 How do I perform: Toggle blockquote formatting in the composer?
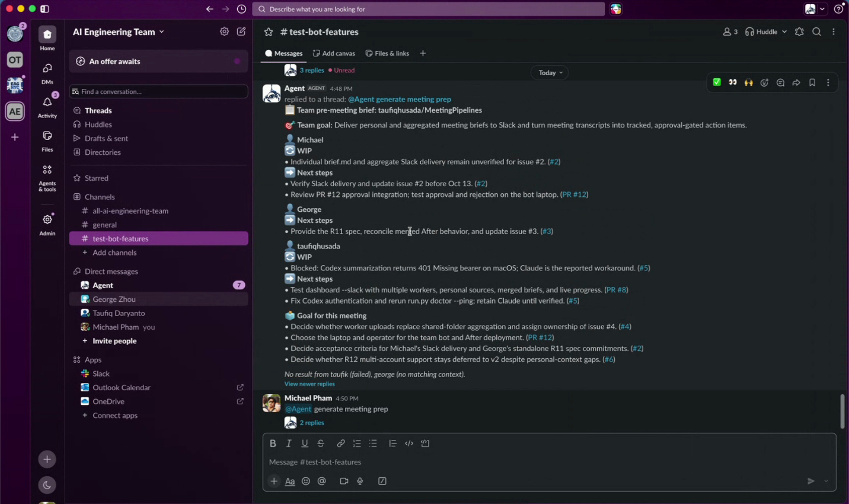[x=392, y=444]
